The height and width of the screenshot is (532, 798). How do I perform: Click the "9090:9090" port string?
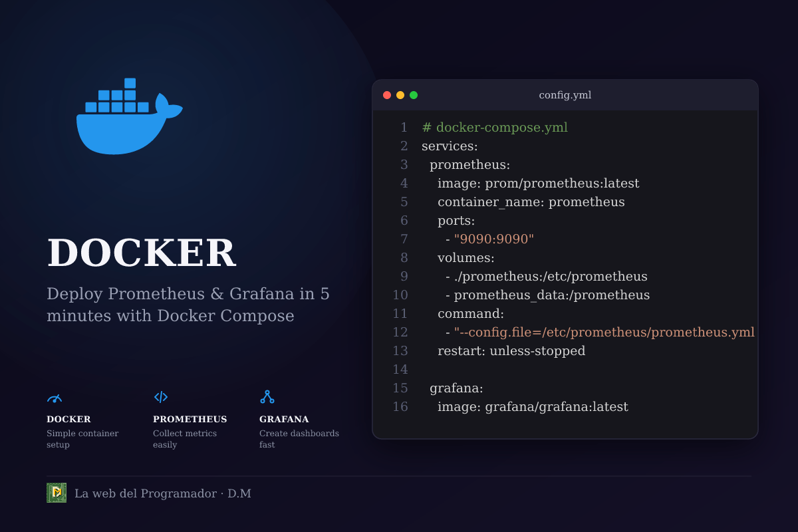point(494,239)
